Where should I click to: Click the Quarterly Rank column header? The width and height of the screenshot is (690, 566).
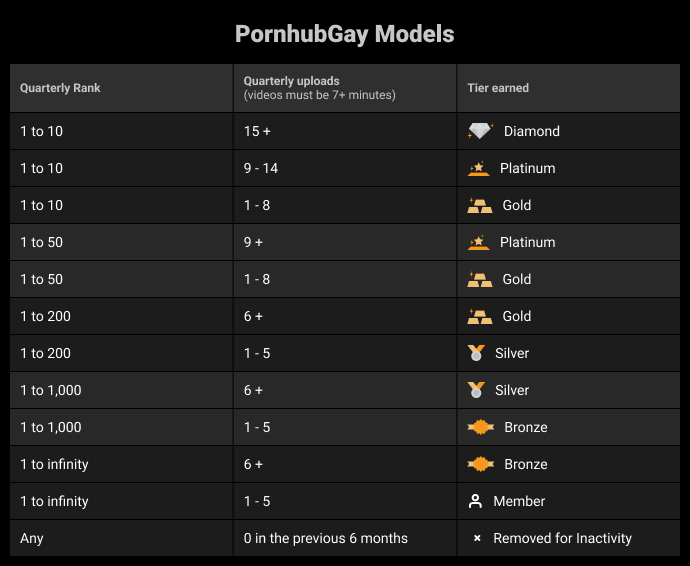pyautogui.click(x=60, y=88)
